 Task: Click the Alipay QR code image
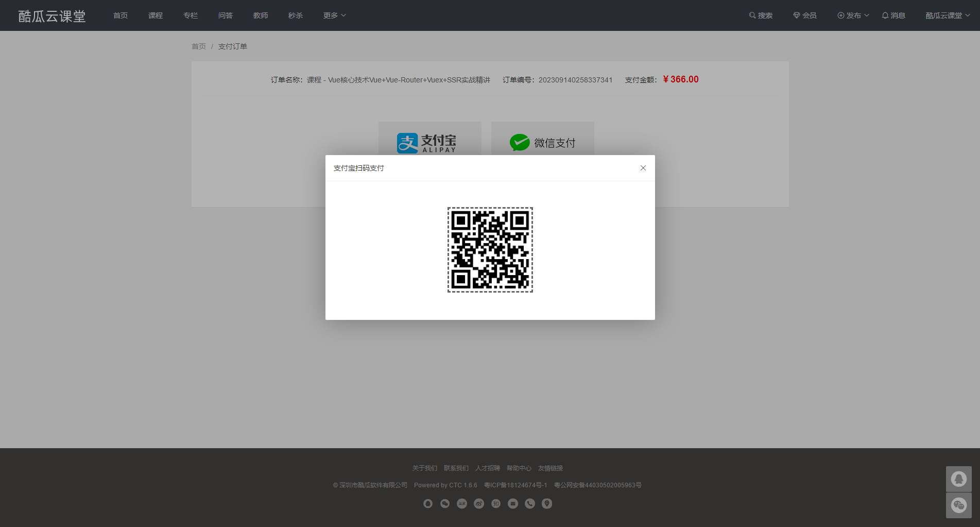point(490,250)
